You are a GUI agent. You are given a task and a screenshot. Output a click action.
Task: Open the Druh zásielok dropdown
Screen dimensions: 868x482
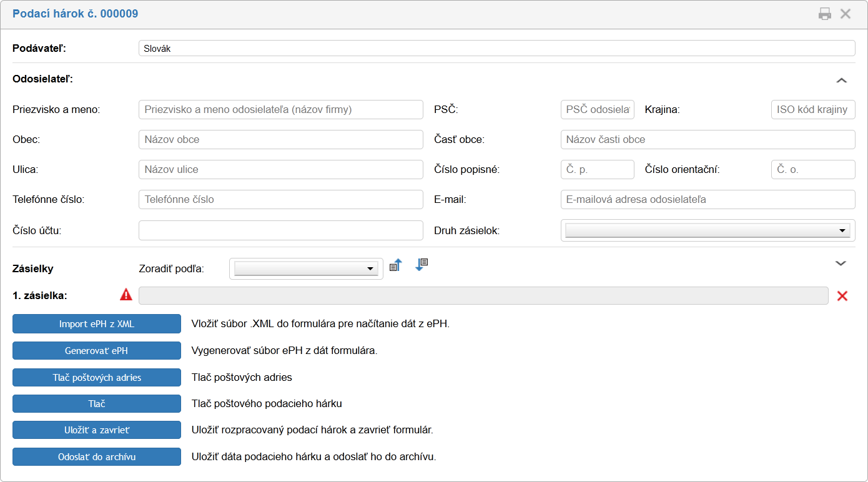[x=708, y=231]
